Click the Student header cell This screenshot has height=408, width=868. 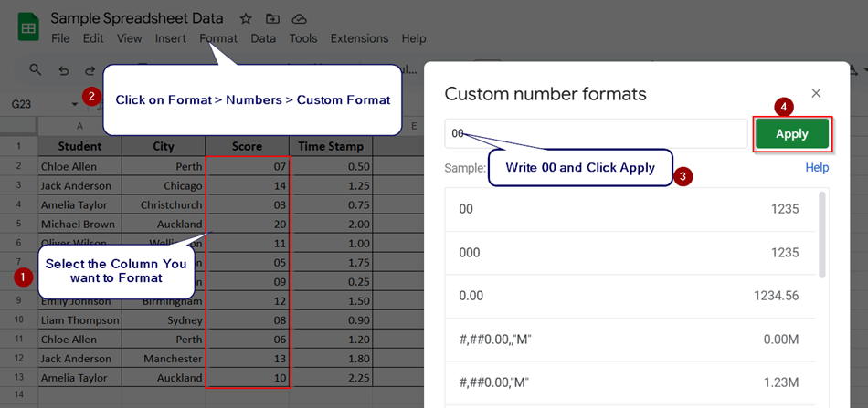[x=79, y=147]
